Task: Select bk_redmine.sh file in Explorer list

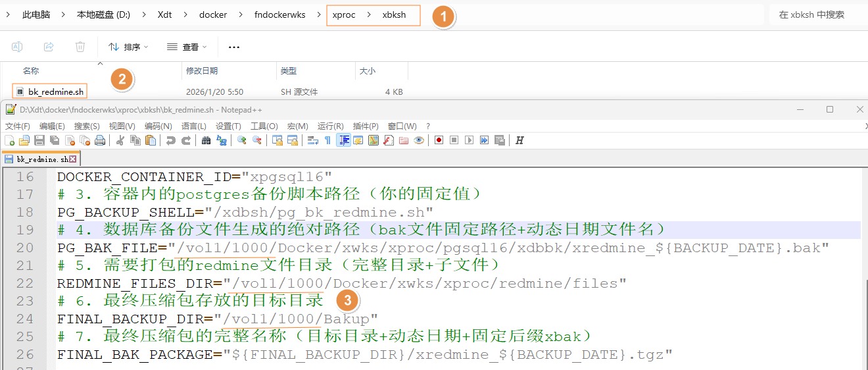Action: click(56, 92)
